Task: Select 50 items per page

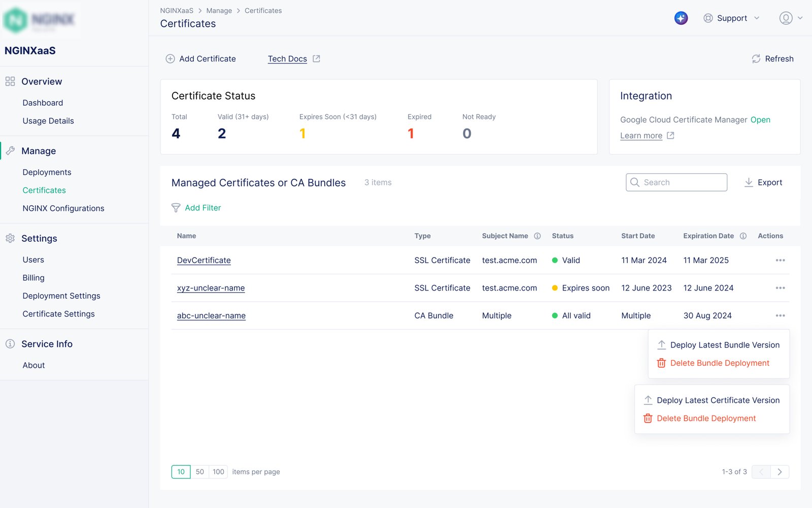Action: 200,472
